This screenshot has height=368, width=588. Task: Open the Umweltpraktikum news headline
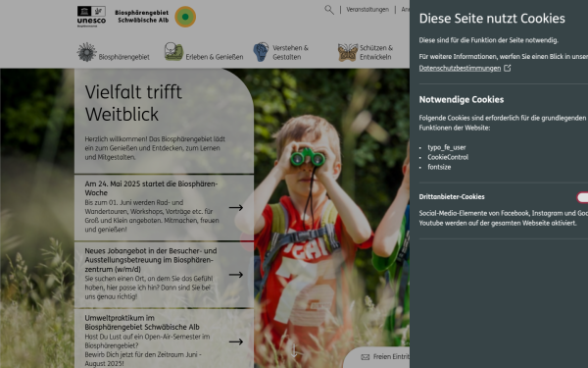click(142, 322)
